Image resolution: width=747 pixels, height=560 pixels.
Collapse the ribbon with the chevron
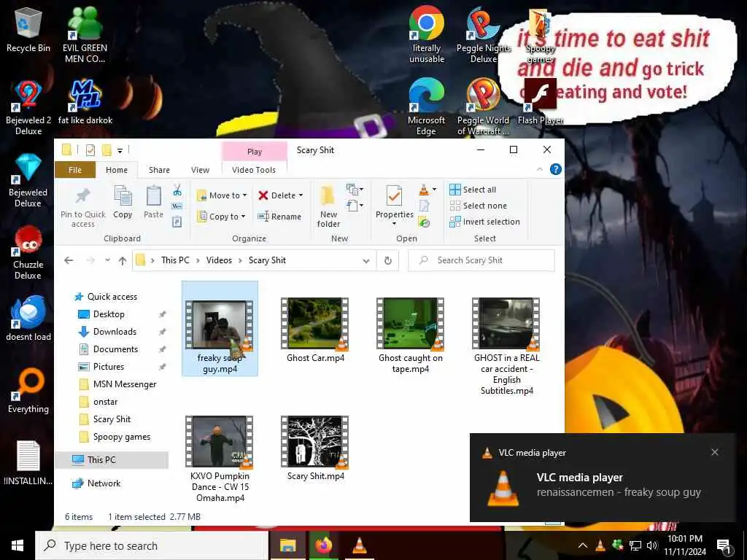540,169
